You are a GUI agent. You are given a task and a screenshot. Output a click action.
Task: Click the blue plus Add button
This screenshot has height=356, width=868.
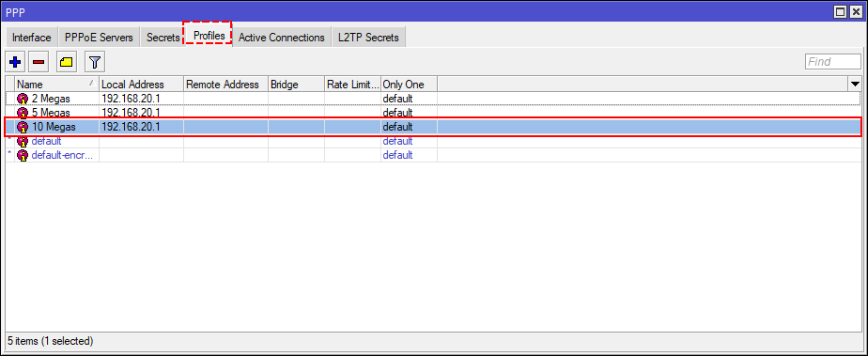coord(15,61)
